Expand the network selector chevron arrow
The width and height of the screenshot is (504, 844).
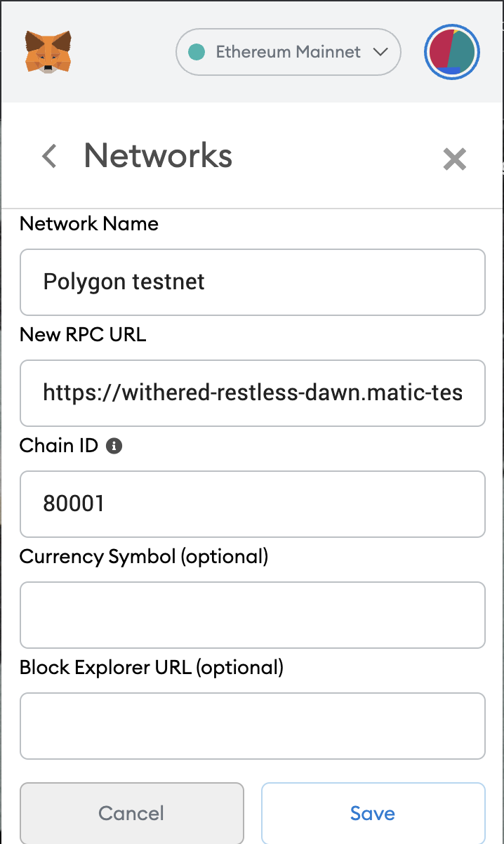(380, 52)
